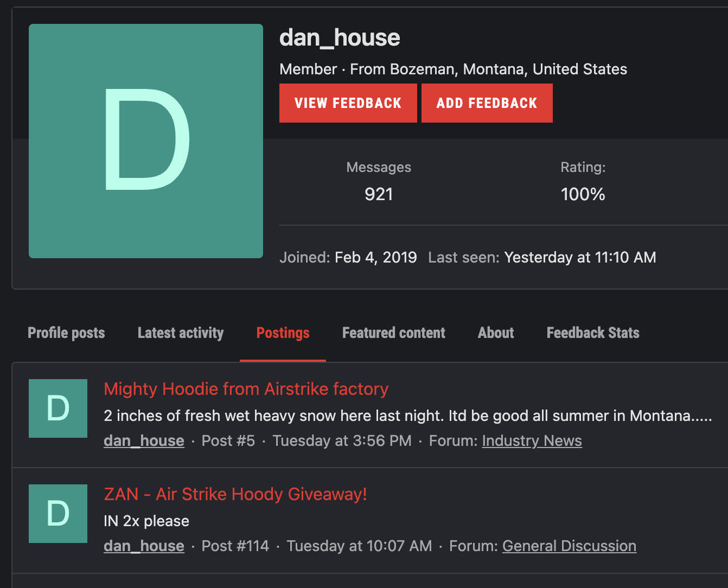Switch to the Latest activity tab
This screenshot has height=588, width=728.
(x=181, y=333)
